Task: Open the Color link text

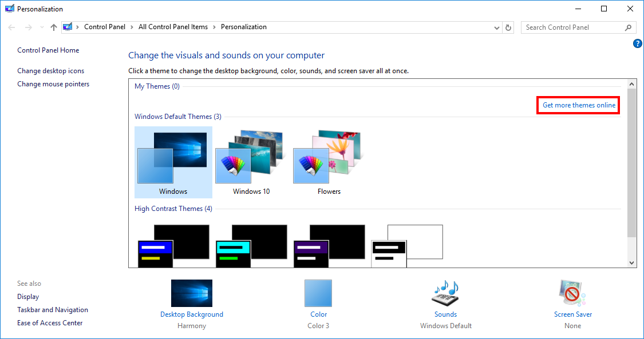Action: 319,314
